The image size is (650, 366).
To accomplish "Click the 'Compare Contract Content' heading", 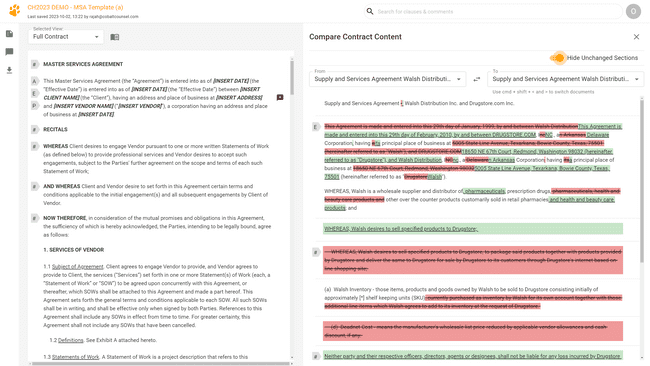I will pos(355,37).
